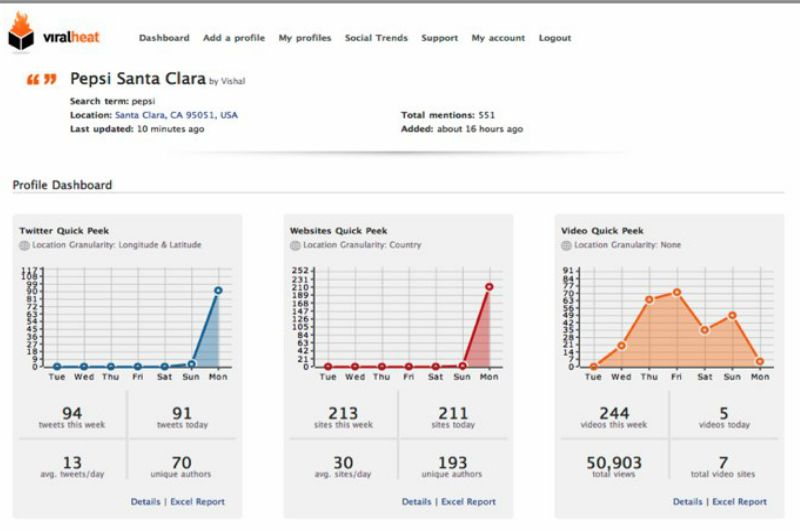
Task: View Details for Websites Quick Peek
Action: pyautogui.click(x=417, y=501)
